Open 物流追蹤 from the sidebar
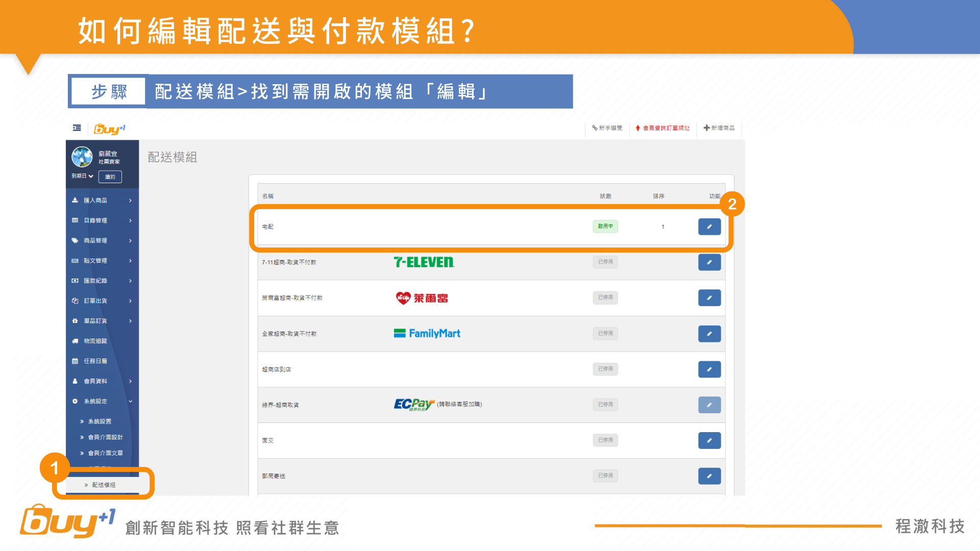 [x=95, y=341]
